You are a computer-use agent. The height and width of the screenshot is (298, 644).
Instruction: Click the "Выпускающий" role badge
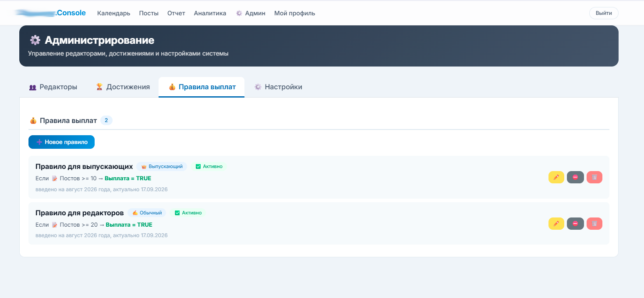162,166
